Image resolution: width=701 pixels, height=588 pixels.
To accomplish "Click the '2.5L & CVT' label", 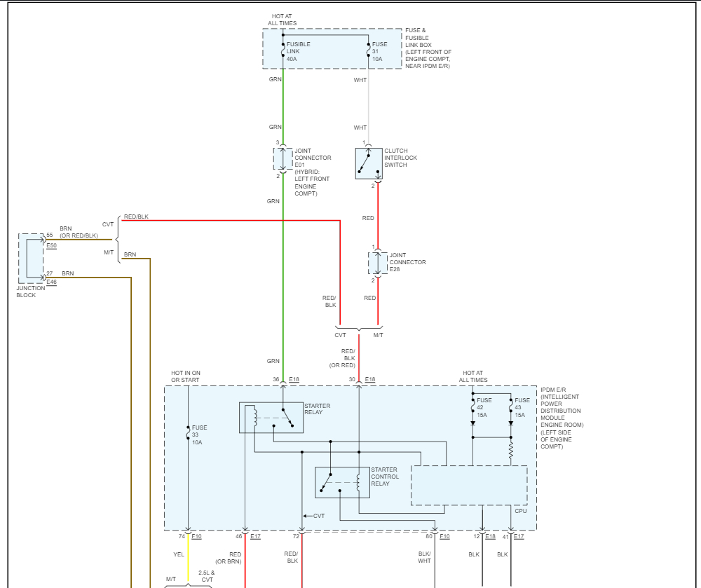I will pyautogui.click(x=207, y=576).
